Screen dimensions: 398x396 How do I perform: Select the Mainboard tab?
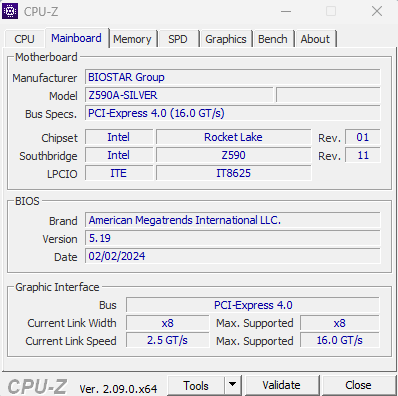coord(76,38)
